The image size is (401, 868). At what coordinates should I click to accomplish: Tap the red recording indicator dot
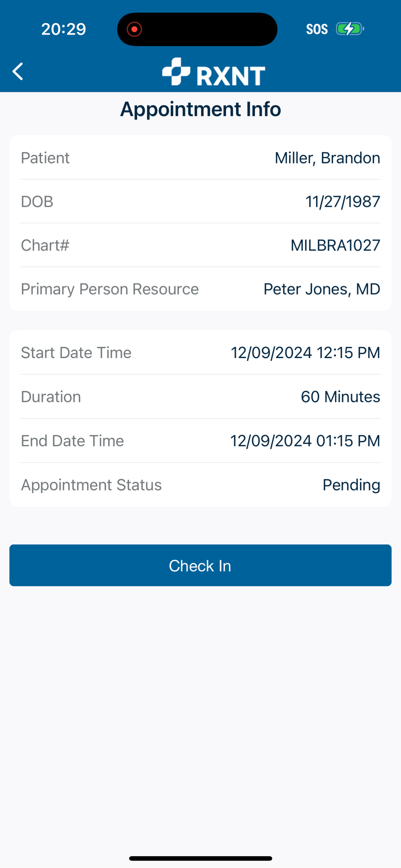point(134,29)
